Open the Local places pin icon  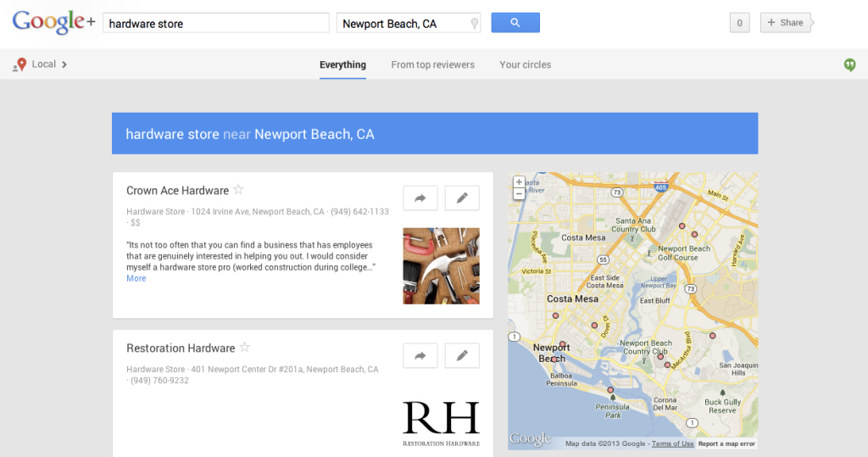point(20,64)
